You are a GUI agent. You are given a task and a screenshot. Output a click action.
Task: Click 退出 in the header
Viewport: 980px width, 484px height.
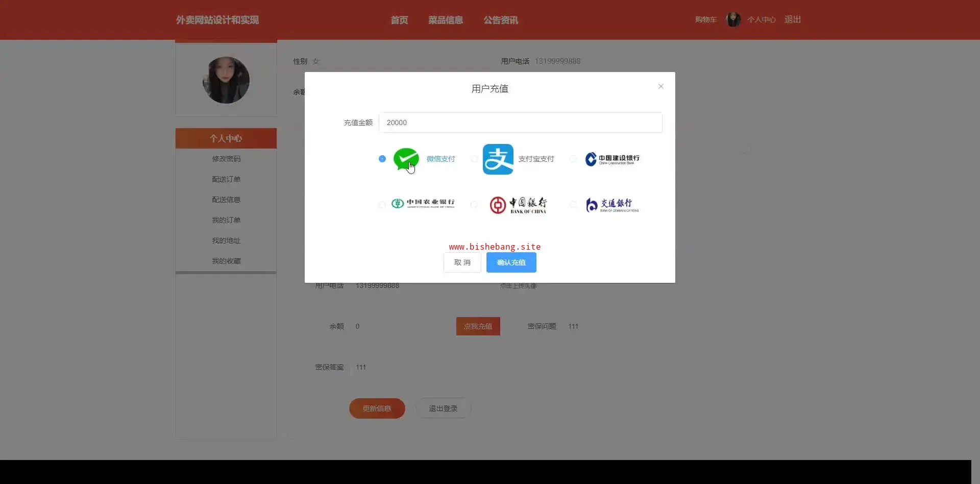point(793,19)
